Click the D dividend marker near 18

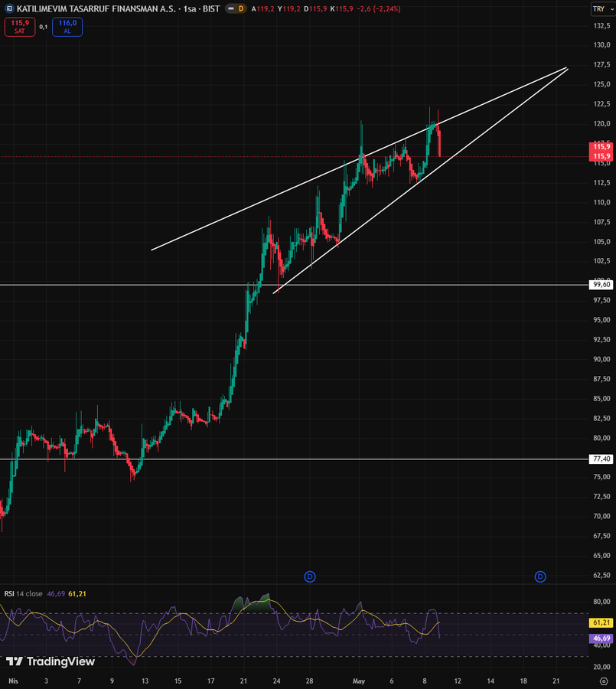pos(540,576)
